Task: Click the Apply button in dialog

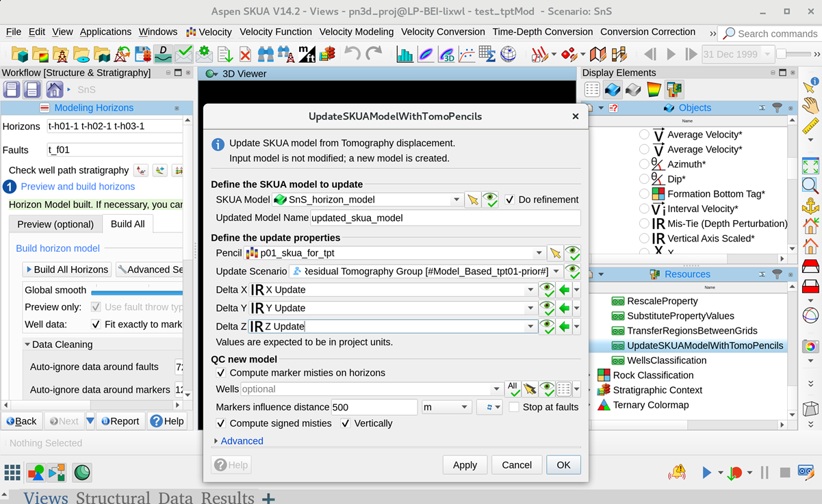Action: [465, 465]
